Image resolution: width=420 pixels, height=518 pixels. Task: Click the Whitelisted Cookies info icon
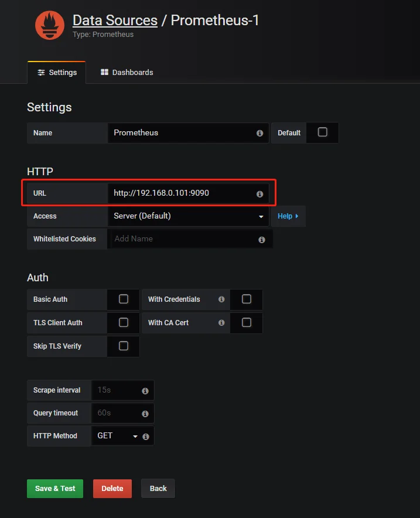[261, 240]
